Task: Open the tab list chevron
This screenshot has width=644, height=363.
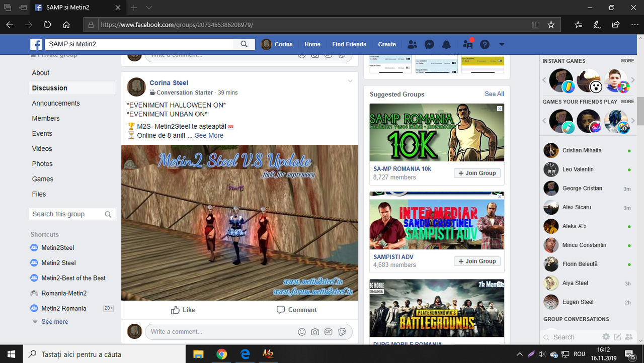Action: click(x=149, y=8)
